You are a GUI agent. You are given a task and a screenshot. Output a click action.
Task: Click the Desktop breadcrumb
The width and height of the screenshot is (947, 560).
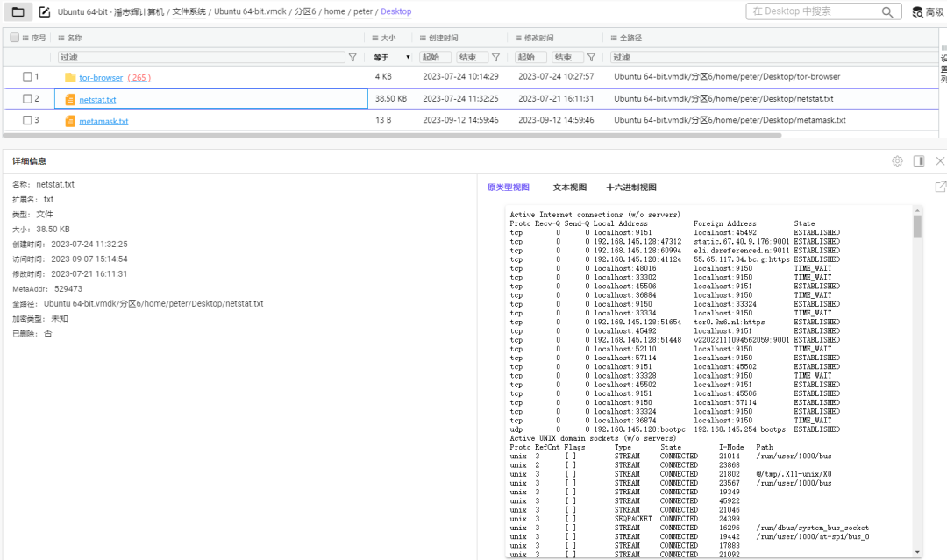click(396, 11)
